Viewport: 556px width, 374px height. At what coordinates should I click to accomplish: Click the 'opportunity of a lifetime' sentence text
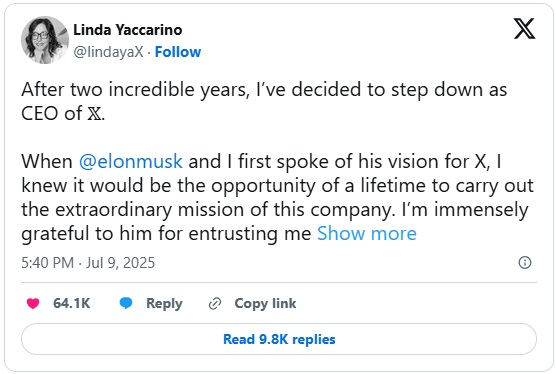coord(277,186)
